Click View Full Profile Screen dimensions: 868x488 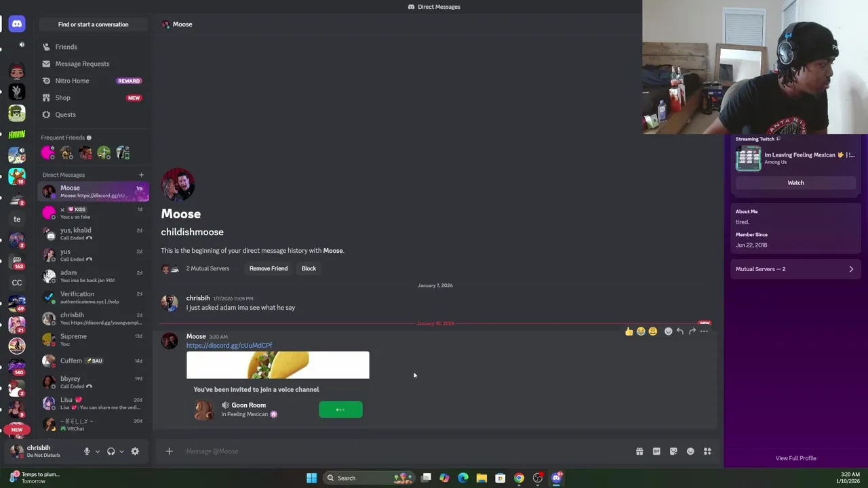[x=795, y=458]
